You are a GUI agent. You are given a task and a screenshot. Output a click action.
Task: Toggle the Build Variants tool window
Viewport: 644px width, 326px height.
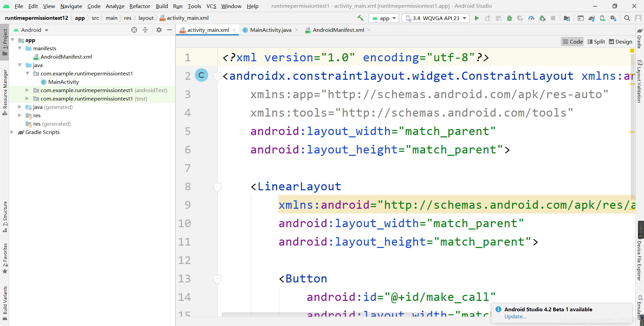pyautogui.click(x=5, y=303)
